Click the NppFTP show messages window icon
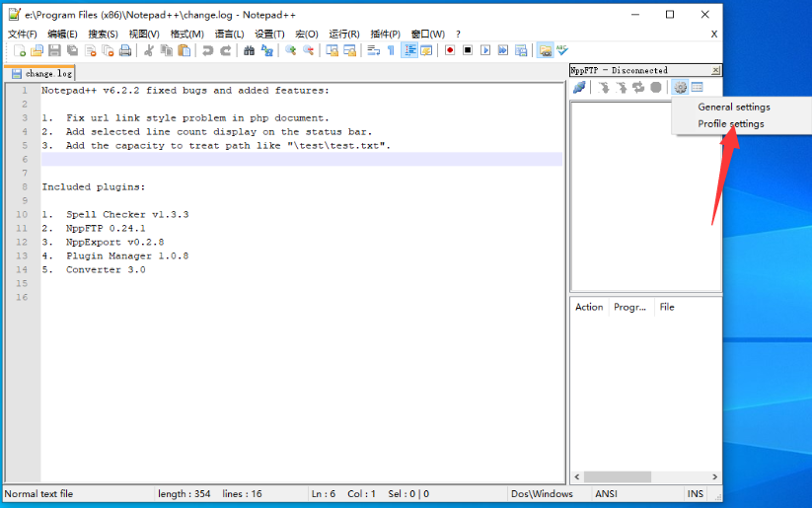 [x=697, y=88]
